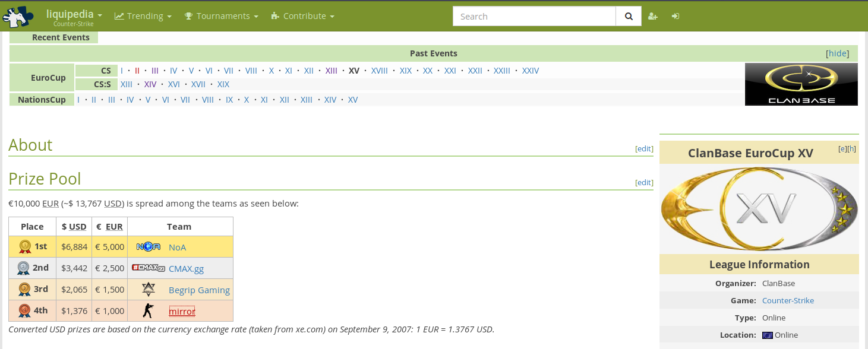Screen dimensions: 868x349
Task: Open NationsCup edition XII
Action: [x=285, y=100]
